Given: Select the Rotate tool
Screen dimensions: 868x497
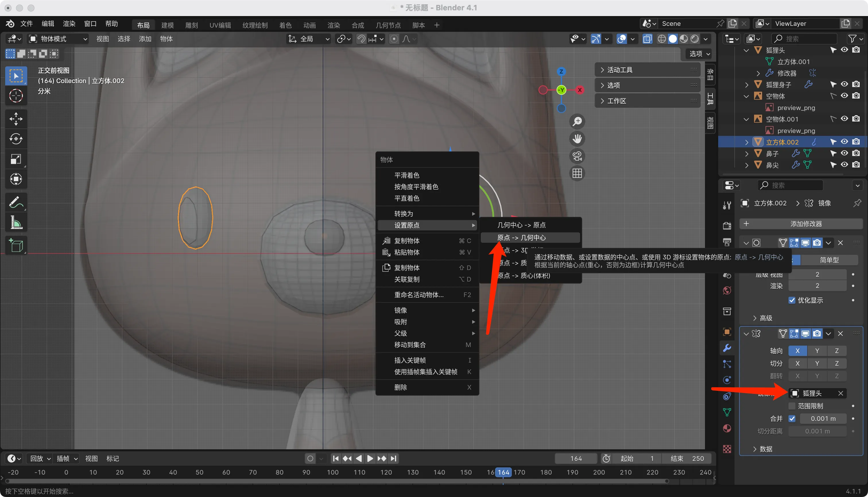Looking at the screenshot, I should (16, 139).
